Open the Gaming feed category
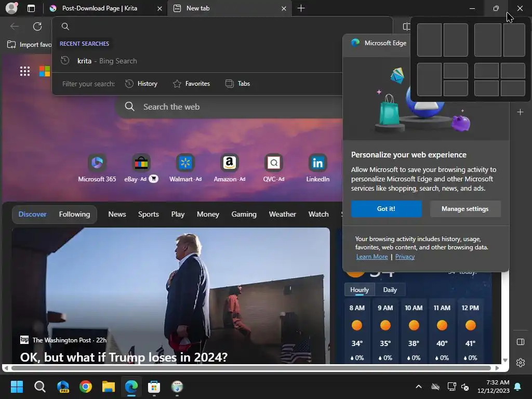The image size is (532, 399). [244, 215]
